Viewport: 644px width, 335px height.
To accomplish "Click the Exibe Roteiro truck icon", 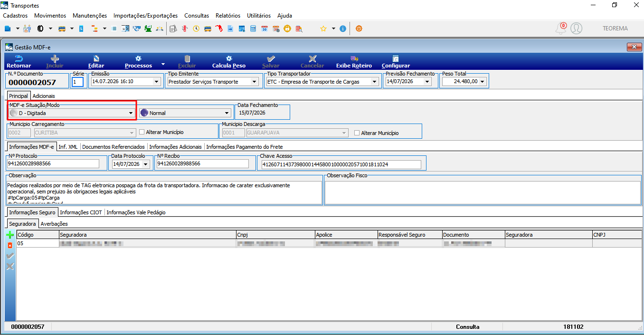I will click(x=354, y=58).
